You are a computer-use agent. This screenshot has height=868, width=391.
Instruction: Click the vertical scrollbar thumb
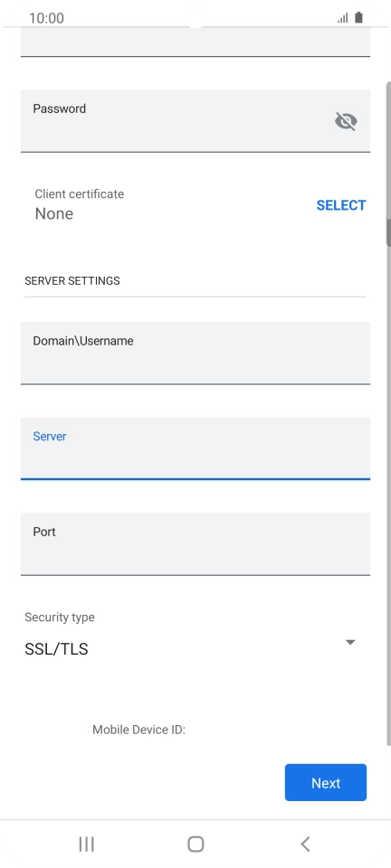click(388, 232)
